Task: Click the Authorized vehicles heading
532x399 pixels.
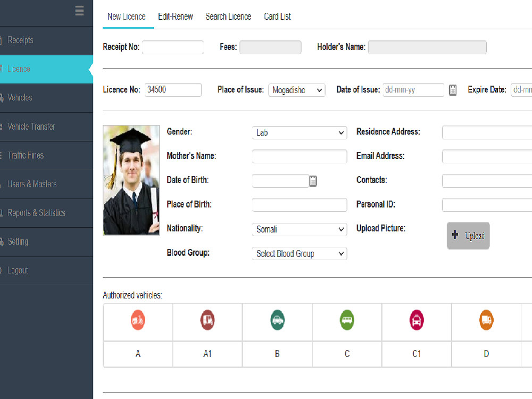Action: (132, 295)
